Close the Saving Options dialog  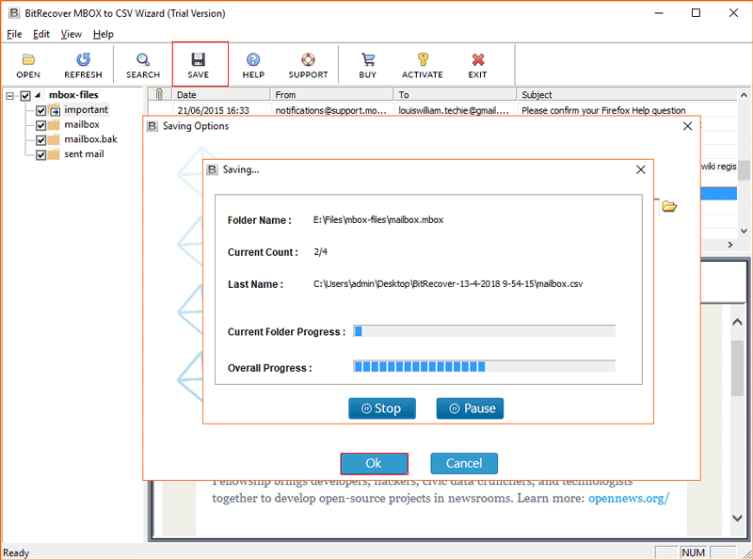point(687,126)
